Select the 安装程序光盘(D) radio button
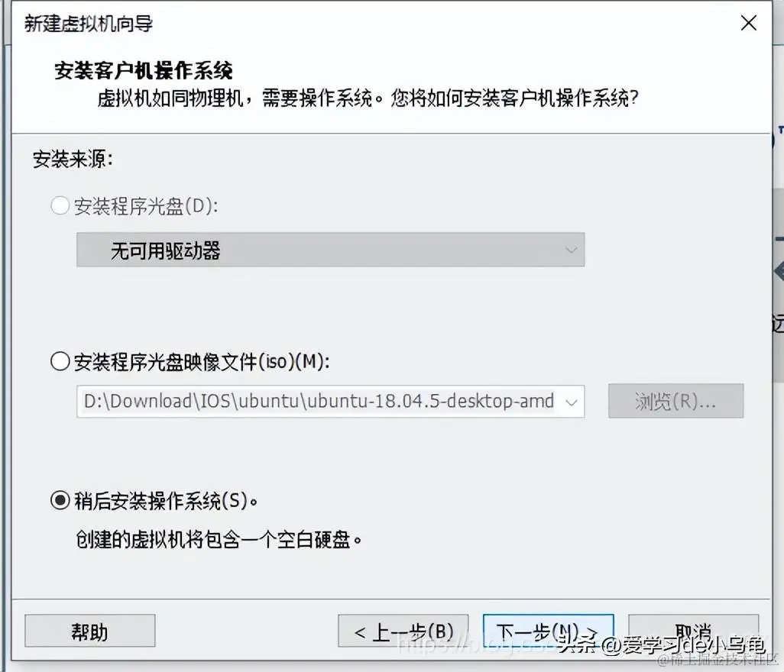Screen dimensions: 784x672 point(60,205)
